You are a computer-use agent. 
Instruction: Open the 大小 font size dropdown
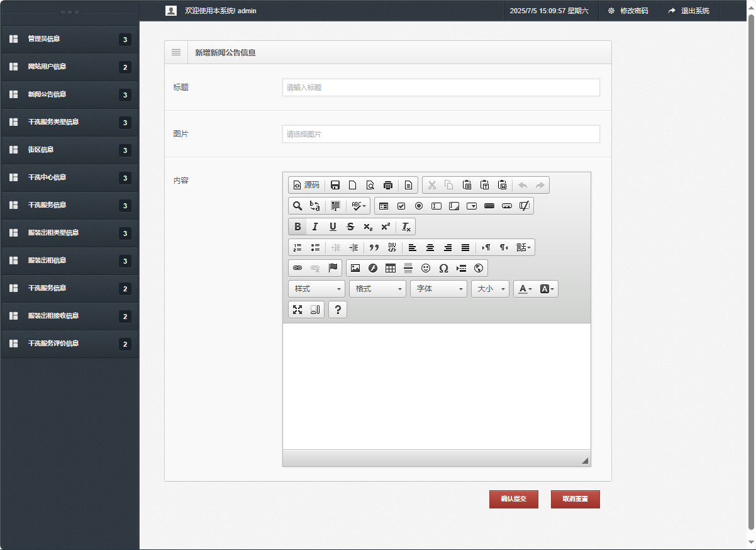tap(490, 289)
